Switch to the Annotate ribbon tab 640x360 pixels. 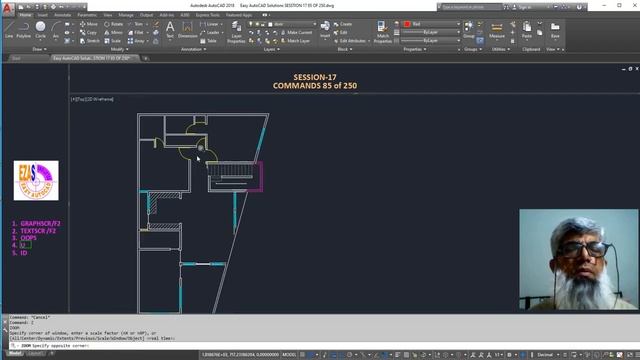click(62, 15)
